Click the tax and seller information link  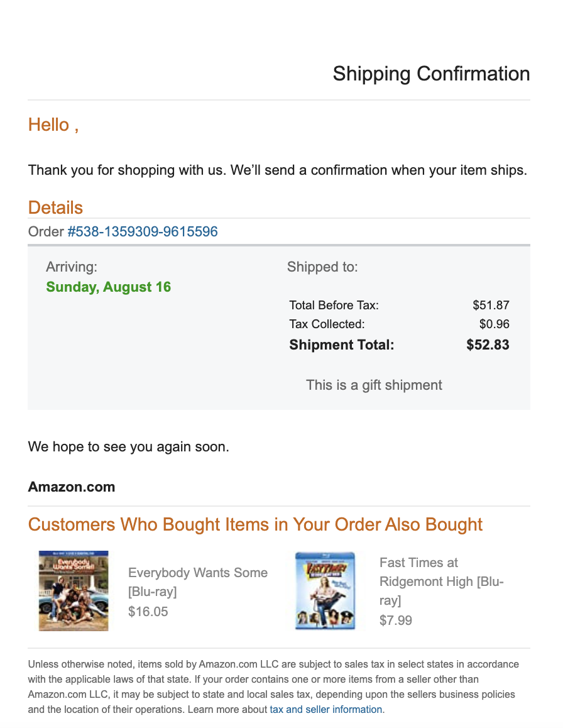tap(326, 709)
